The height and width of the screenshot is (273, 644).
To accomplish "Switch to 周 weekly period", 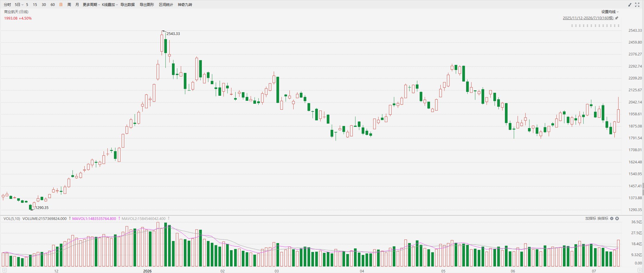I will coord(69,5).
